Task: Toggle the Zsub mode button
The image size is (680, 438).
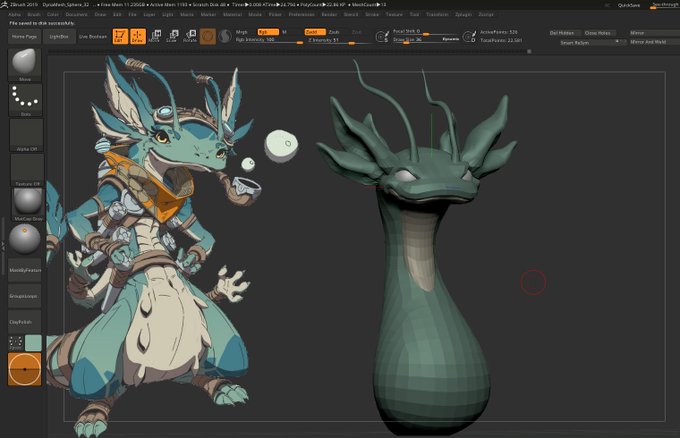Action: point(334,32)
